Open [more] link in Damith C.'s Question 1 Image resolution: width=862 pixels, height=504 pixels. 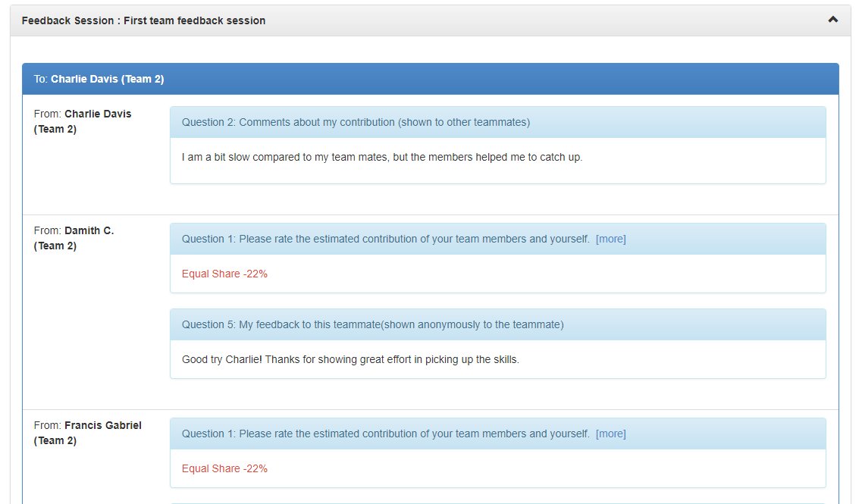point(611,239)
